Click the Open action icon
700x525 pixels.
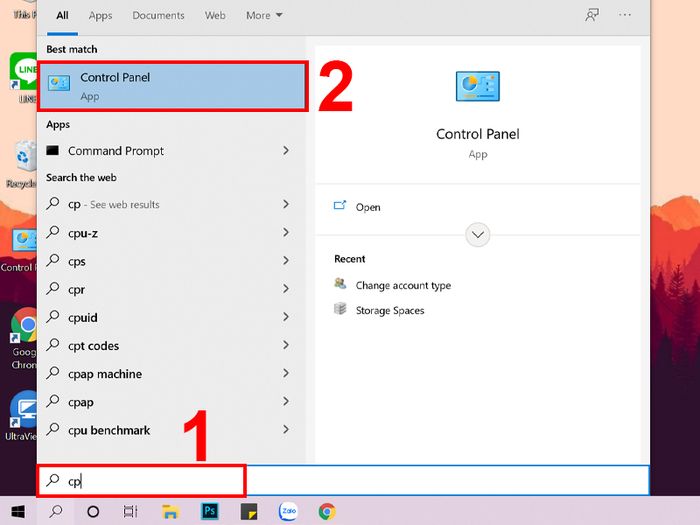[340, 205]
